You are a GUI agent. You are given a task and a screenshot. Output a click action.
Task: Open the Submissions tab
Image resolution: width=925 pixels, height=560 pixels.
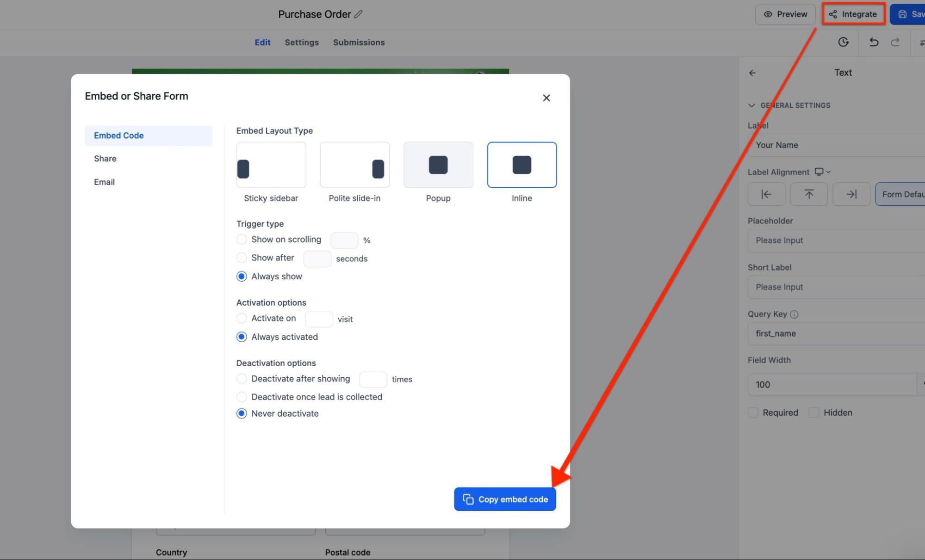[359, 42]
